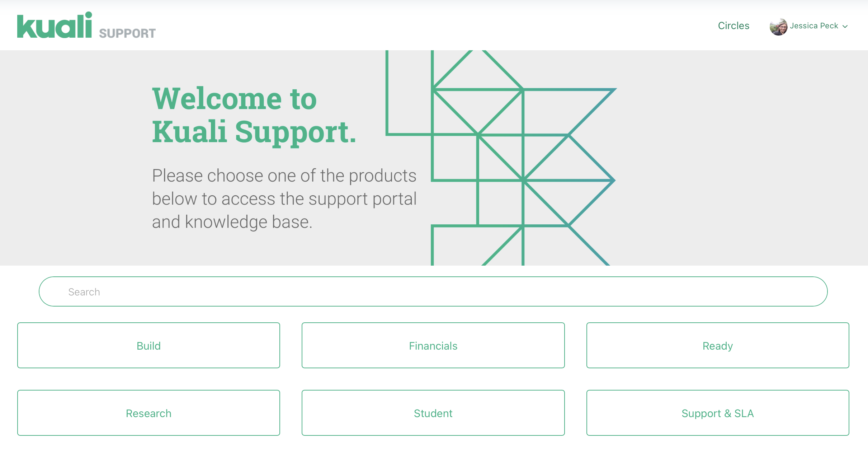Click the Kuali Support logo
The width and height of the screenshot is (868, 453).
[86, 26]
